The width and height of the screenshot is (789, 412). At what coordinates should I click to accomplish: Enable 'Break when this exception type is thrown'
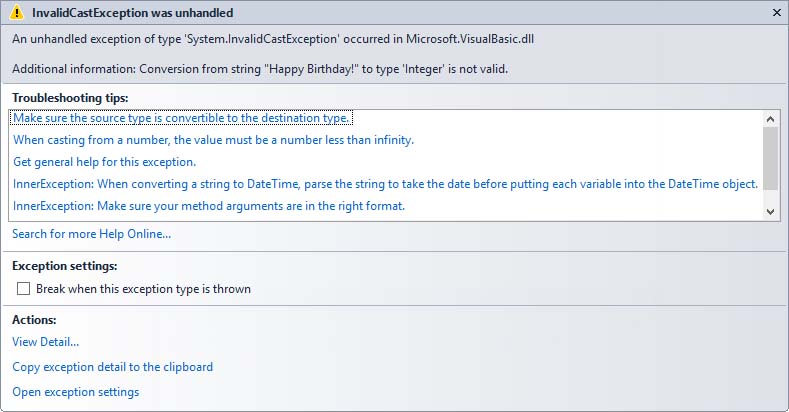24,289
